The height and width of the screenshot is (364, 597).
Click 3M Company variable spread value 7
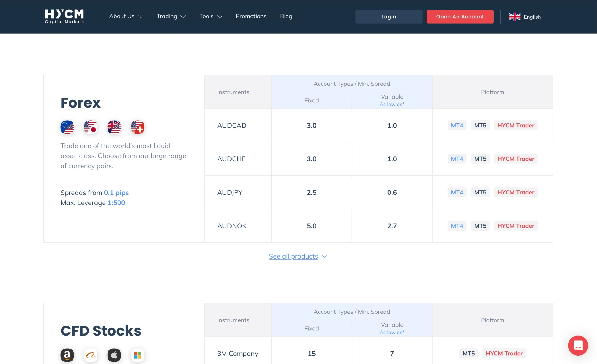[x=392, y=353]
